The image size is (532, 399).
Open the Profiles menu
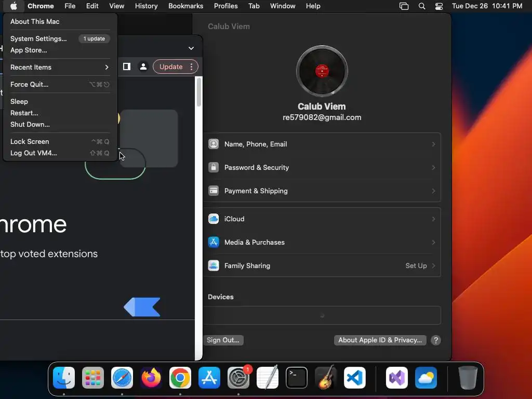tap(225, 6)
